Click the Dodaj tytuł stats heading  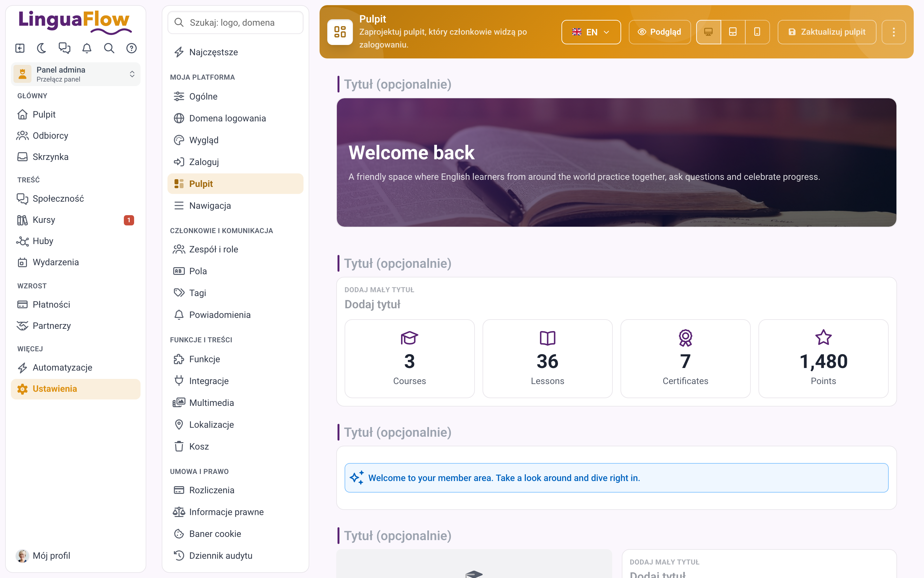click(x=372, y=304)
